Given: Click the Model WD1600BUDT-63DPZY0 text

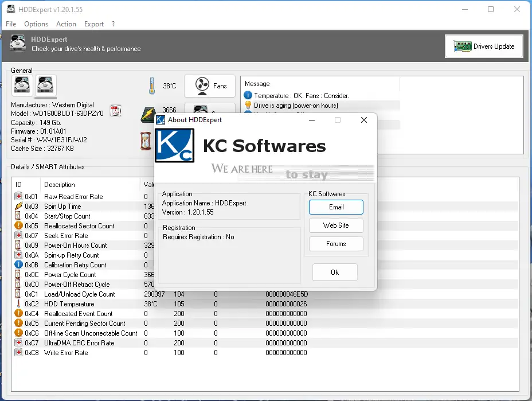Looking at the screenshot, I should pyautogui.click(x=57, y=114).
